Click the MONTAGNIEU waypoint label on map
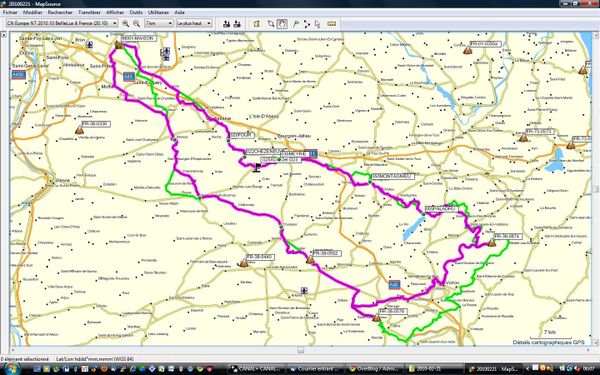600x375 pixels. [393, 176]
